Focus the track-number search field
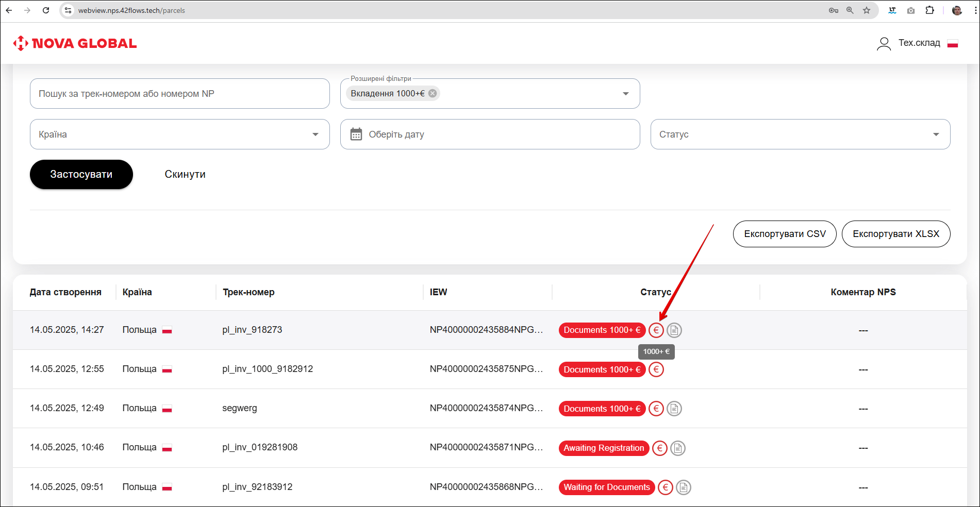The image size is (980, 507). (x=179, y=94)
